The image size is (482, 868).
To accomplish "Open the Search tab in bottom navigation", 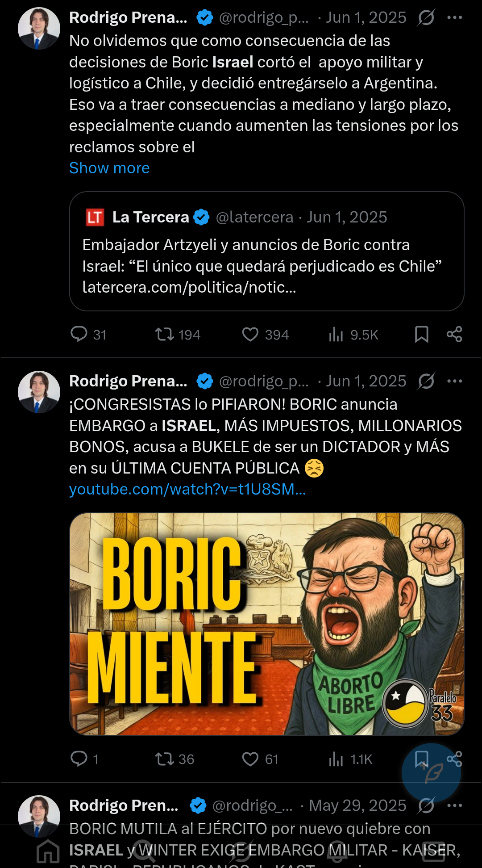I will (x=144, y=851).
